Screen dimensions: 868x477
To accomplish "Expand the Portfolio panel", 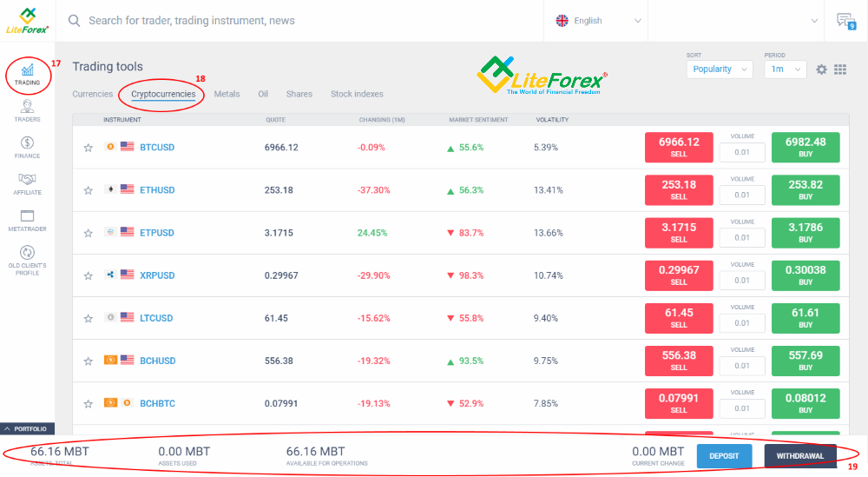I will coord(27,429).
